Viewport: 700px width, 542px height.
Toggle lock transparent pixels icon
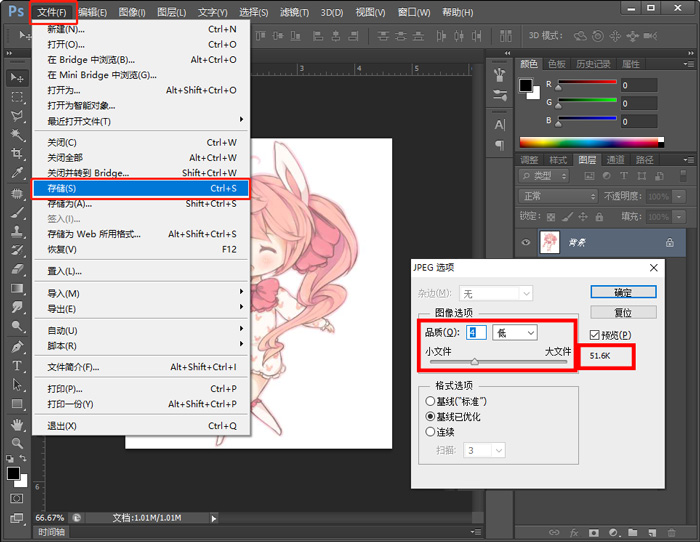click(x=551, y=217)
